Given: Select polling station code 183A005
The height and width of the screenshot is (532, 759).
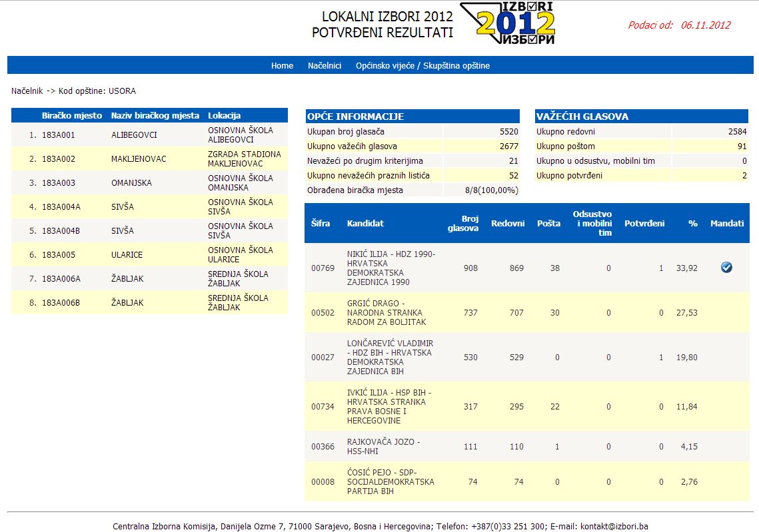Looking at the screenshot, I should coord(58,255).
